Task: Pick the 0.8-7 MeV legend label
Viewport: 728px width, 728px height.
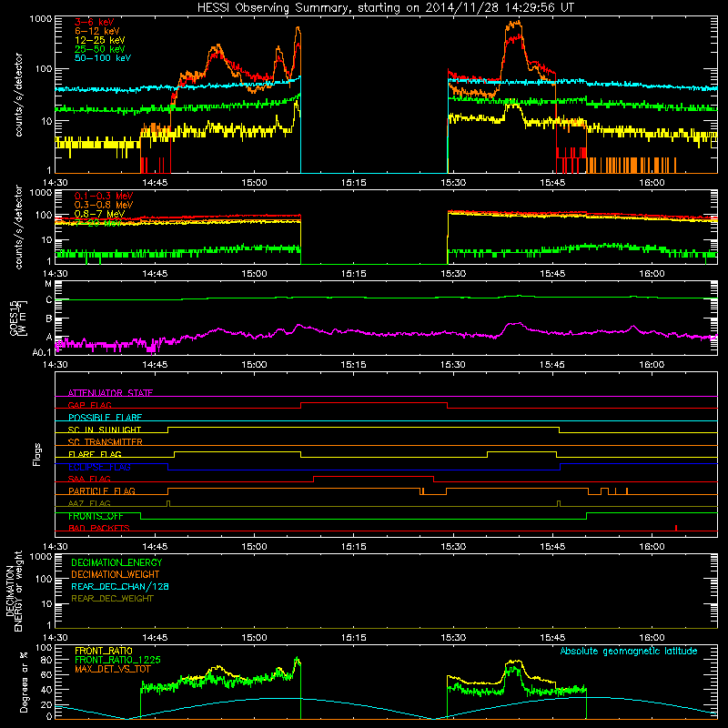Action: (x=99, y=214)
